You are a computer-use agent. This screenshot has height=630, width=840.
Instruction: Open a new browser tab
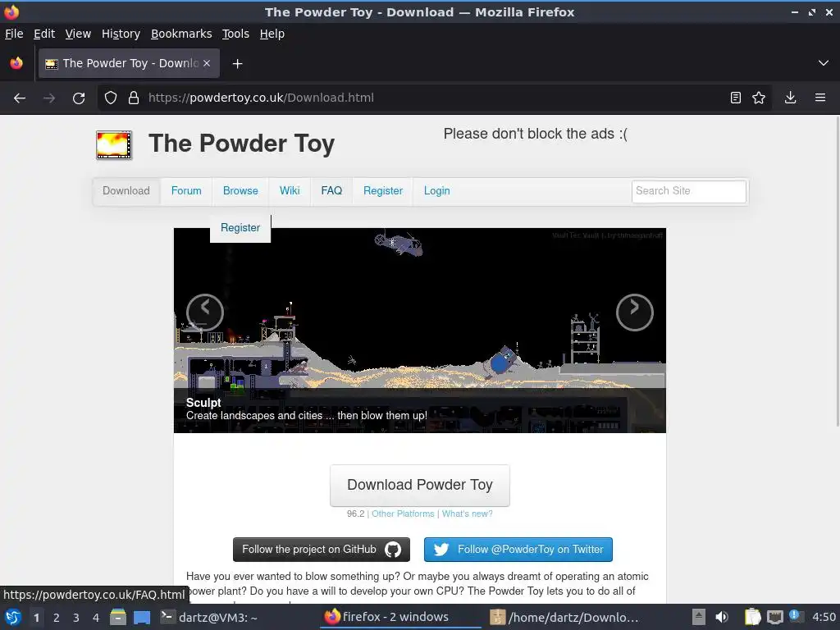[237, 64]
